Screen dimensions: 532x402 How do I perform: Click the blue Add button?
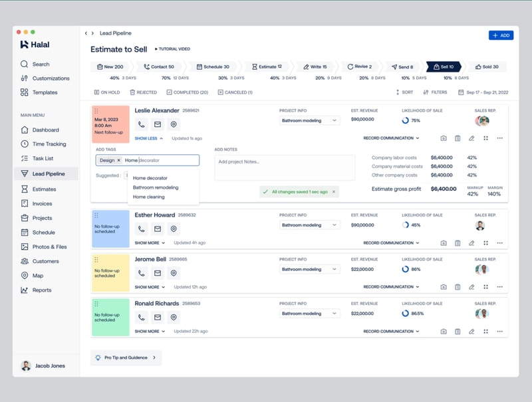(501, 35)
